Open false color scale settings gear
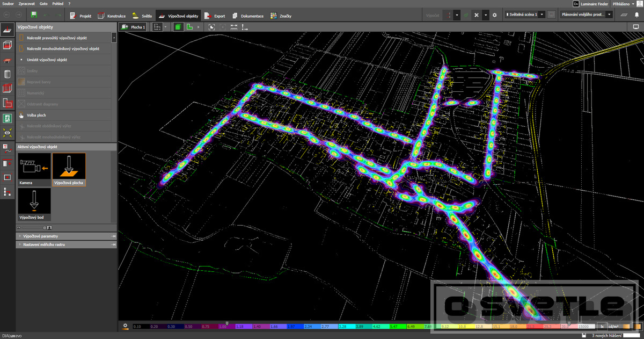 [x=125, y=326]
